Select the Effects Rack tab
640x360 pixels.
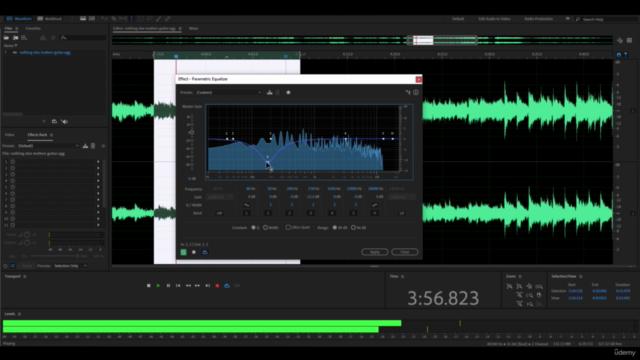37,135
